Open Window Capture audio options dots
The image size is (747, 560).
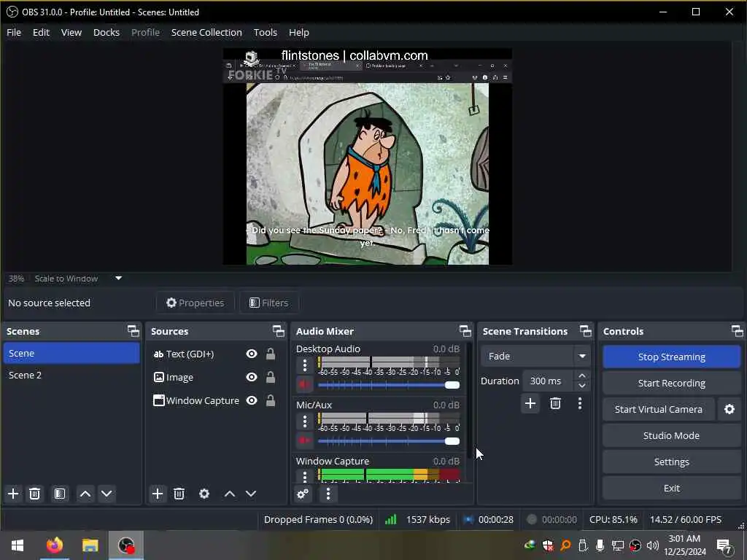click(x=305, y=475)
